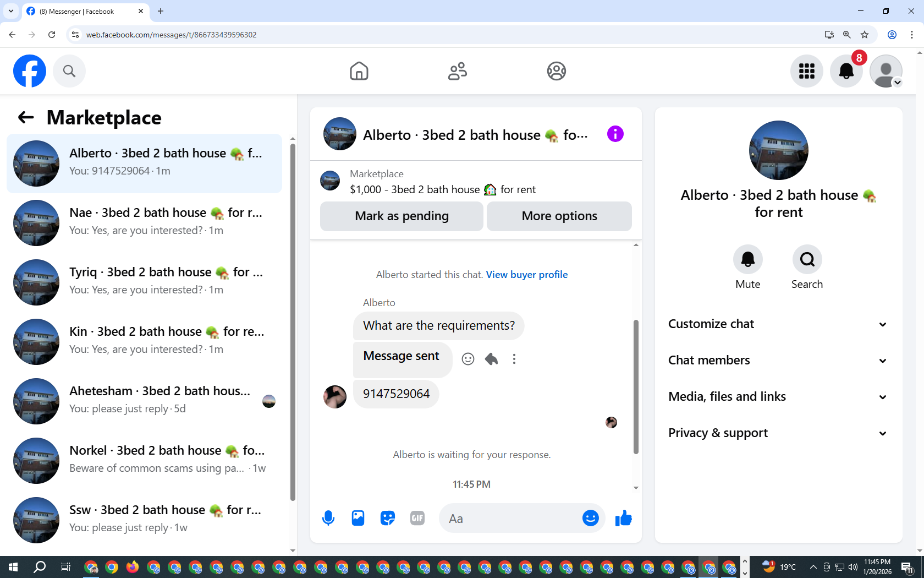The width and height of the screenshot is (924, 578).
Task: Click the Mark as pending button
Action: tap(402, 216)
